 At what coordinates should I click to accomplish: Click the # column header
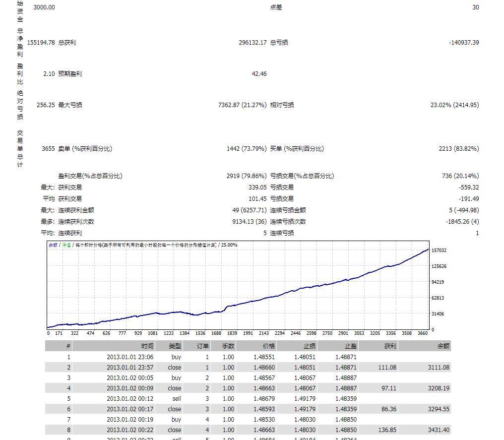[x=67, y=346]
